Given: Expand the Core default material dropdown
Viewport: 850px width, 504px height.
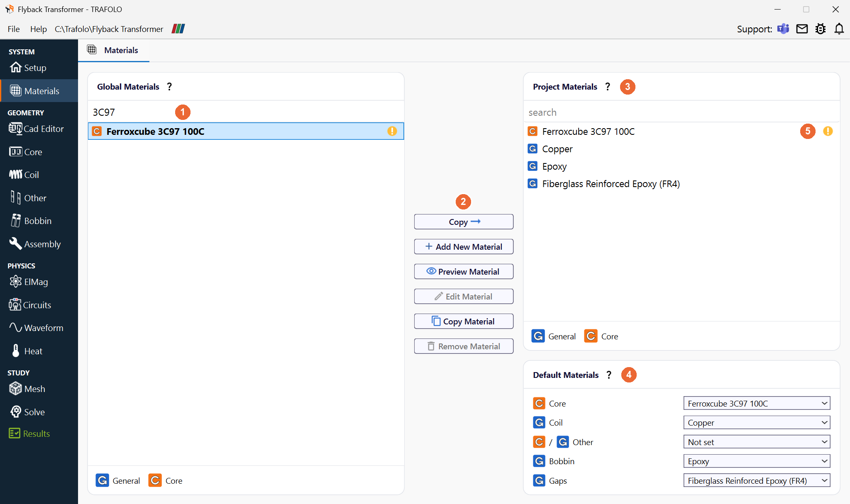Looking at the screenshot, I should [757, 403].
